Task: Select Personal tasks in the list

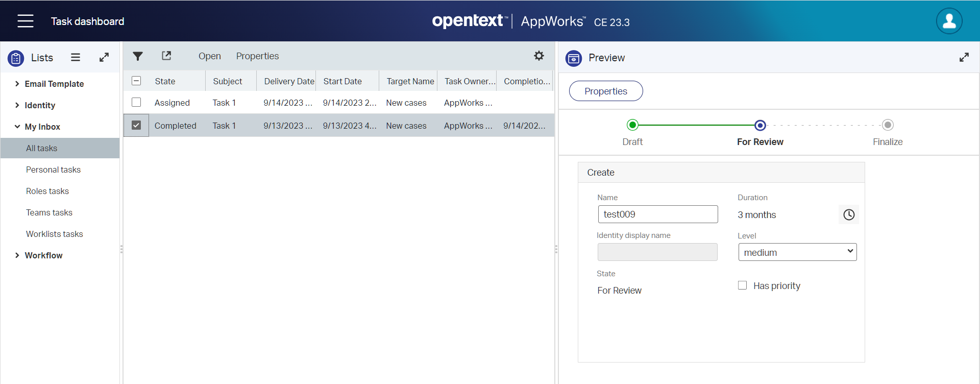Action: [x=53, y=170]
